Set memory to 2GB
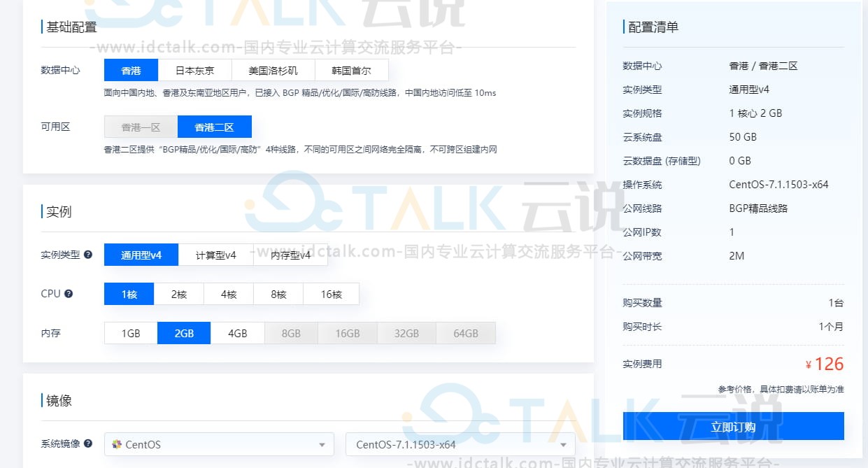Viewport: 868px width, 468px height. [184, 333]
